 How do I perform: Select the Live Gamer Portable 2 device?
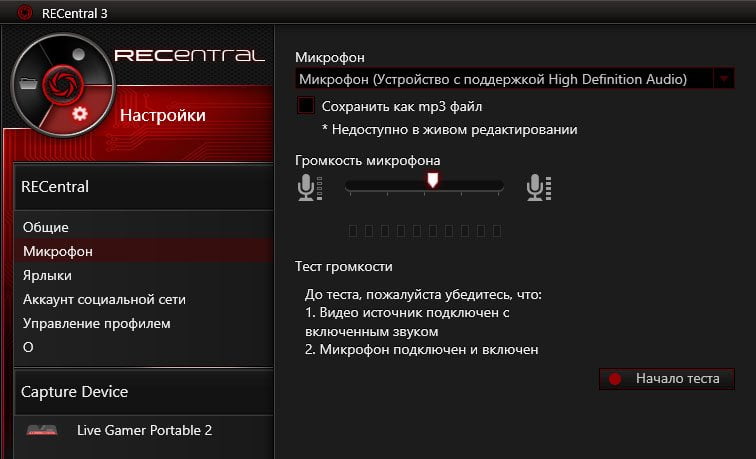click(144, 430)
